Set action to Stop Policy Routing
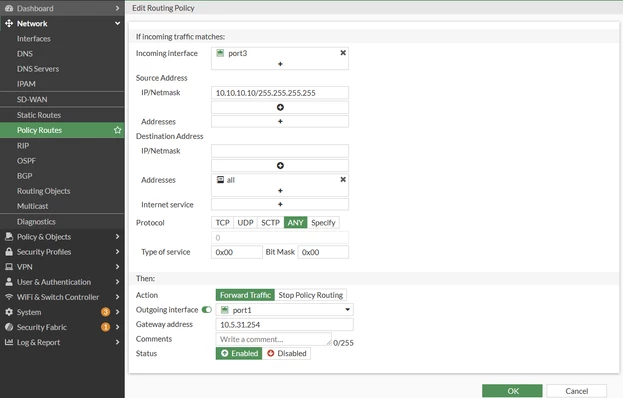 pos(311,295)
